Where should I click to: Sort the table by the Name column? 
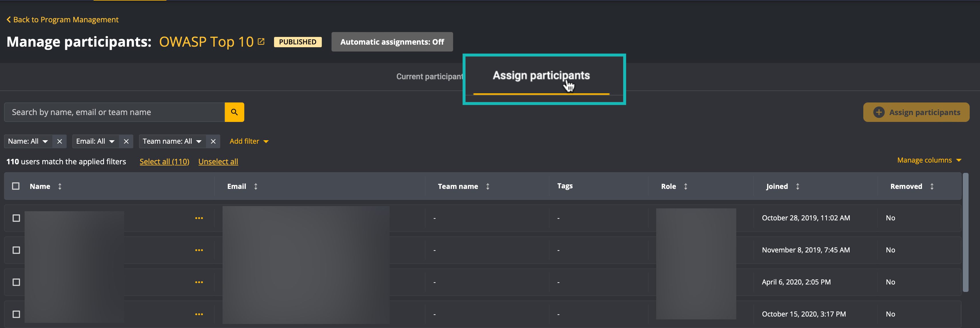(x=60, y=186)
